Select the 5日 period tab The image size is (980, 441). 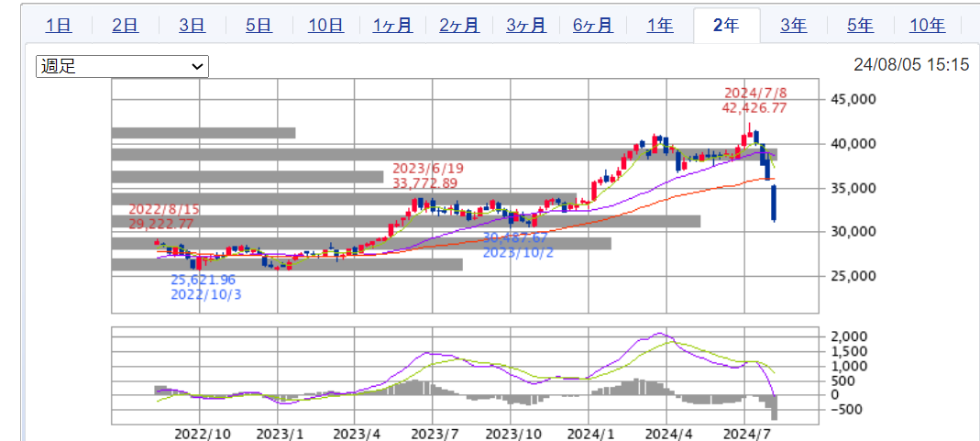pyautogui.click(x=259, y=26)
